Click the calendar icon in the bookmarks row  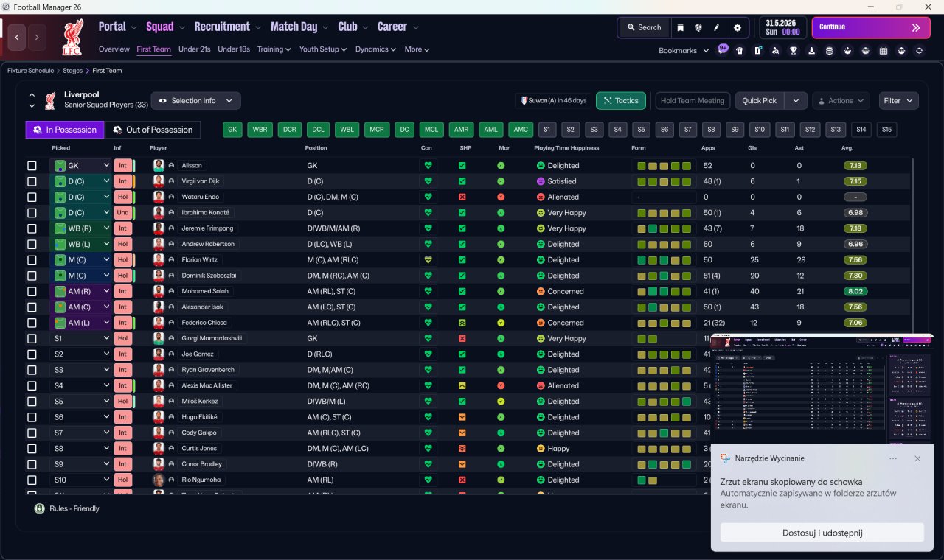(x=884, y=51)
